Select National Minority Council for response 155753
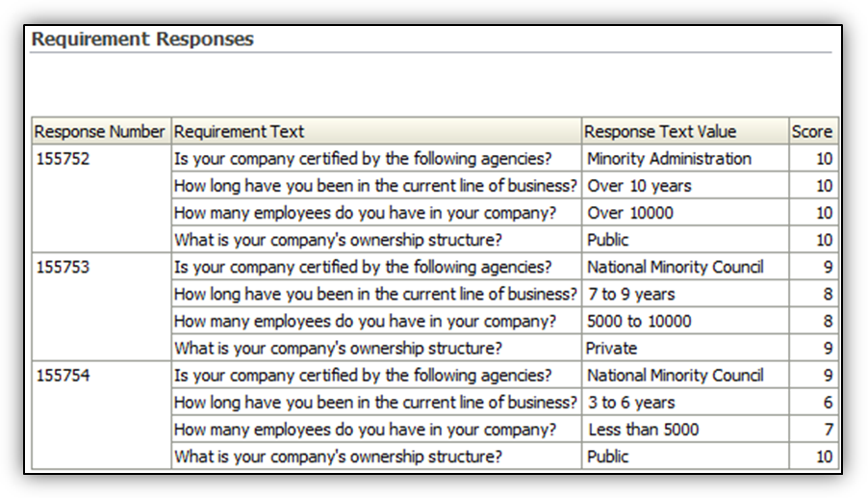This screenshot has width=868, height=498. [675, 267]
